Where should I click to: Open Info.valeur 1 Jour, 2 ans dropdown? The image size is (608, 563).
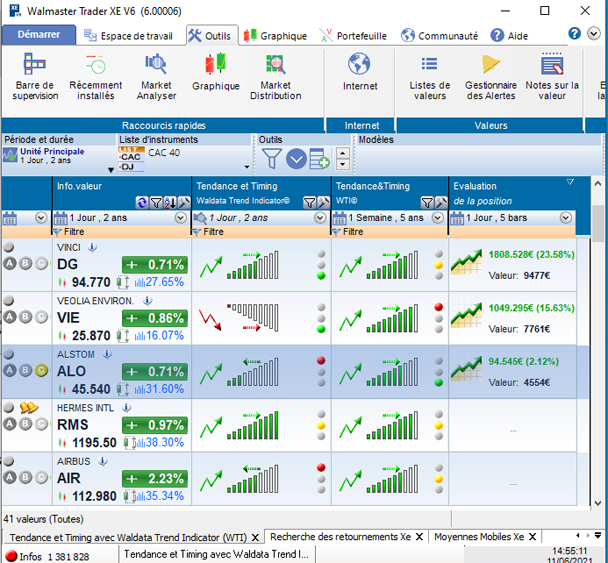[180, 218]
